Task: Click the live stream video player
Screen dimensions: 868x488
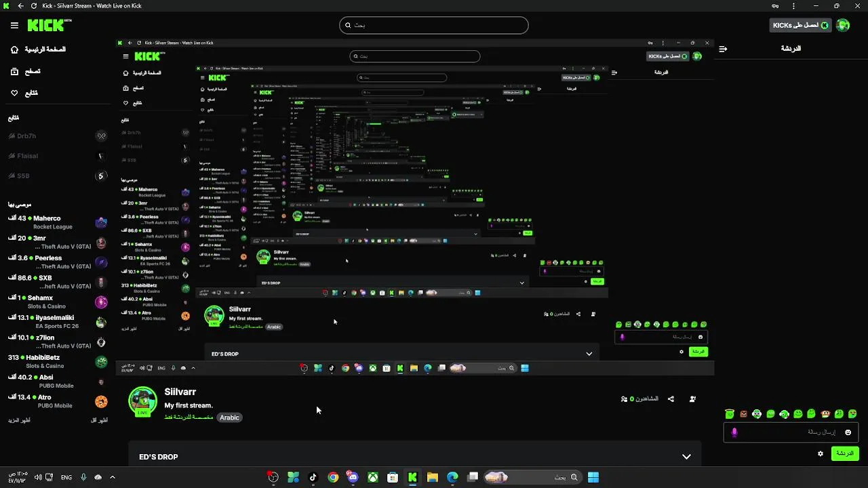Action: (414, 207)
